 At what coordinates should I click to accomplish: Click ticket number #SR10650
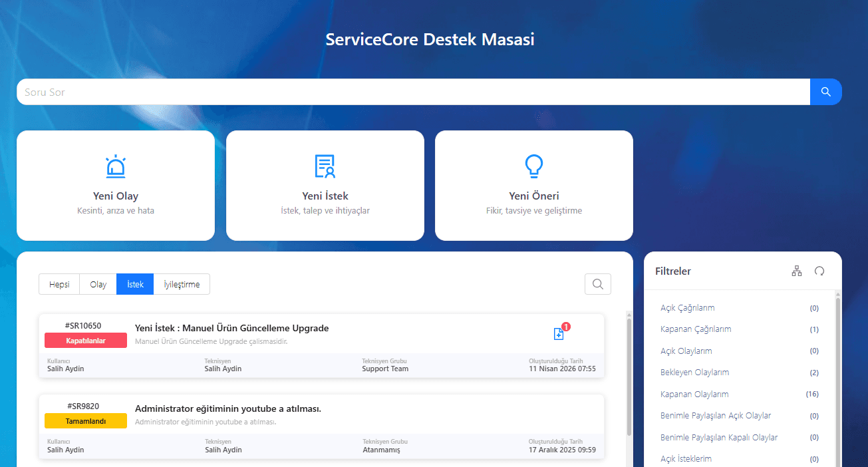[83, 326]
